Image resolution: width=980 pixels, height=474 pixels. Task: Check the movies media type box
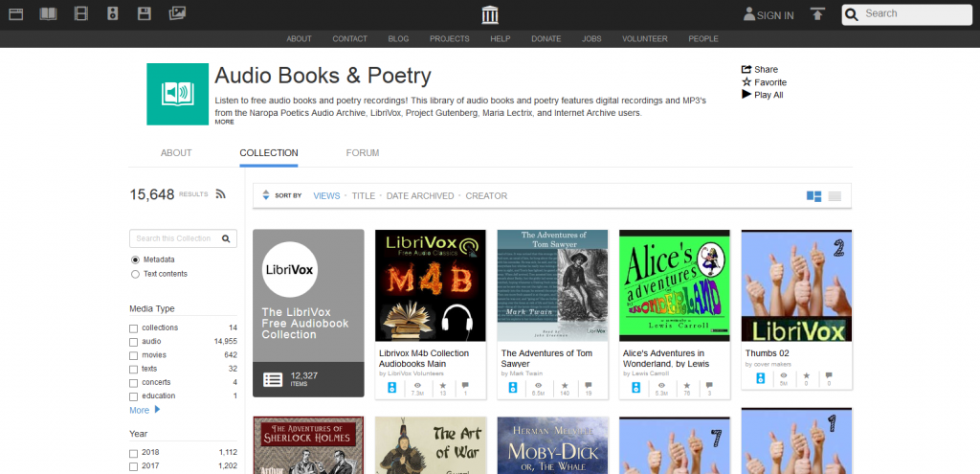[x=133, y=356]
